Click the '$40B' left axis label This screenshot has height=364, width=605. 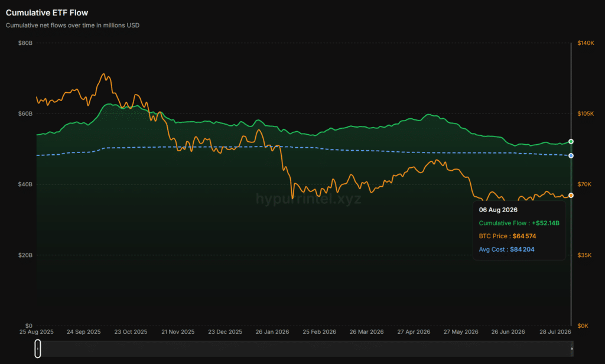coord(25,184)
